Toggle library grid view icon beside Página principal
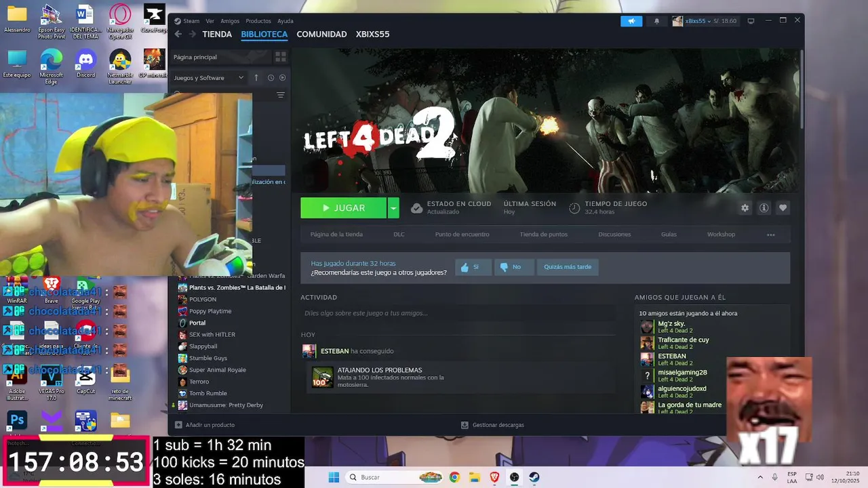The image size is (868, 488). pos(280,57)
